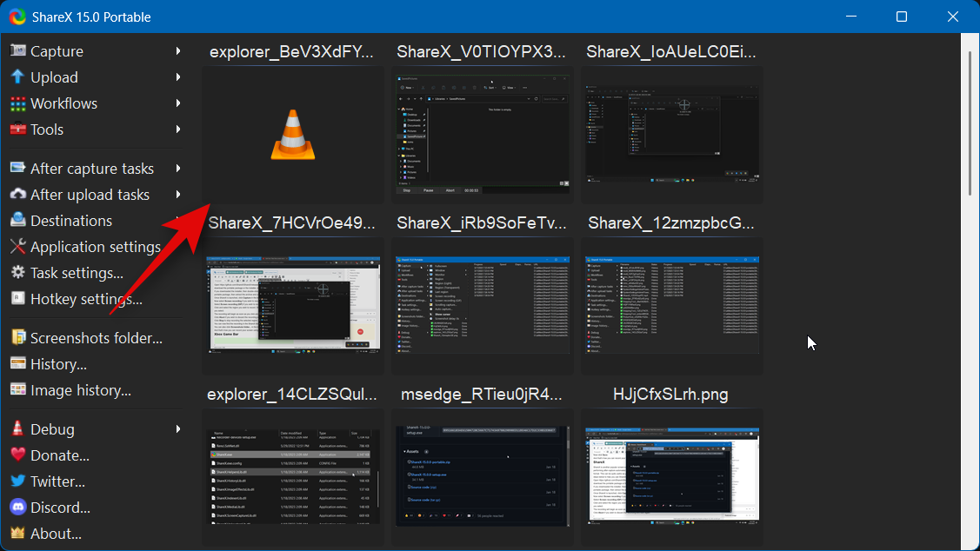Select the HJjCfxSLrh.png thumbnail
The height and width of the screenshot is (551, 980).
tap(671, 475)
